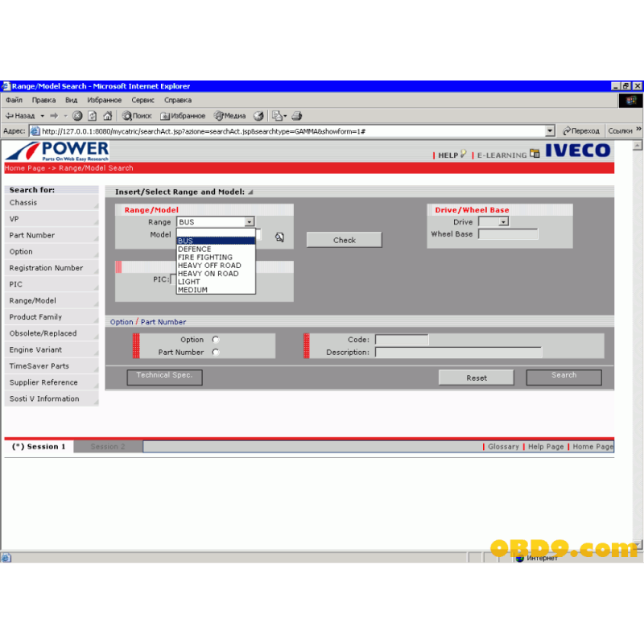Screen dimensions: 644x644
Task: Open the Избранное menu
Action: point(105,100)
